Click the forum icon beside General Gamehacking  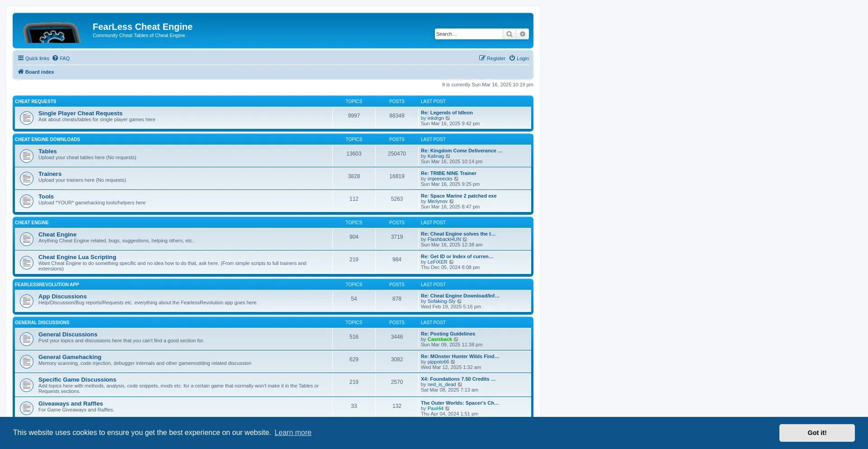pos(27,361)
